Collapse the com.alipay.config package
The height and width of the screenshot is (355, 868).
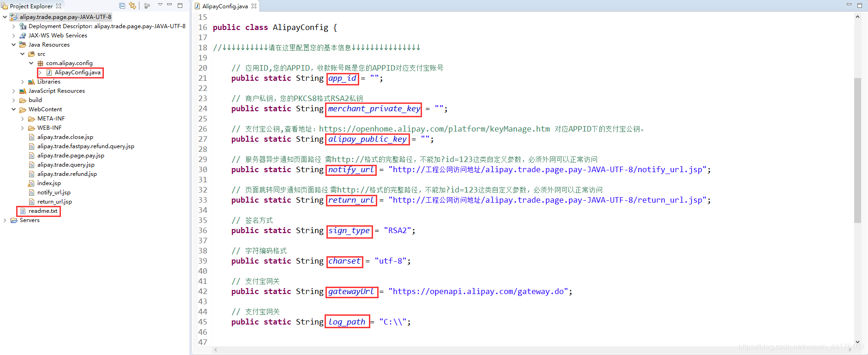pos(31,63)
